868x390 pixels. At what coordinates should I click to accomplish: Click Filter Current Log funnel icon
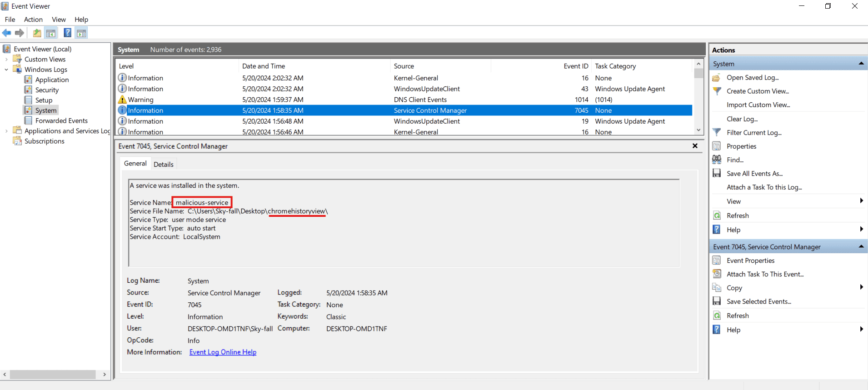click(x=717, y=132)
